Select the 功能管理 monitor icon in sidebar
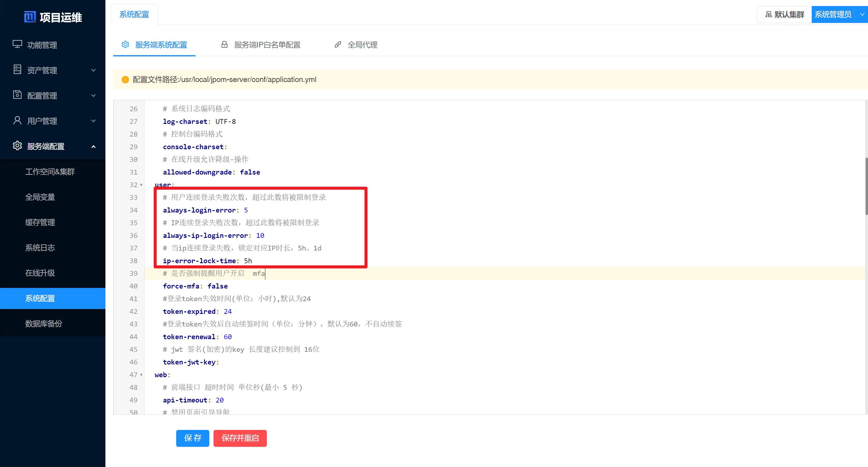868x467 pixels. click(x=17, y=45)
